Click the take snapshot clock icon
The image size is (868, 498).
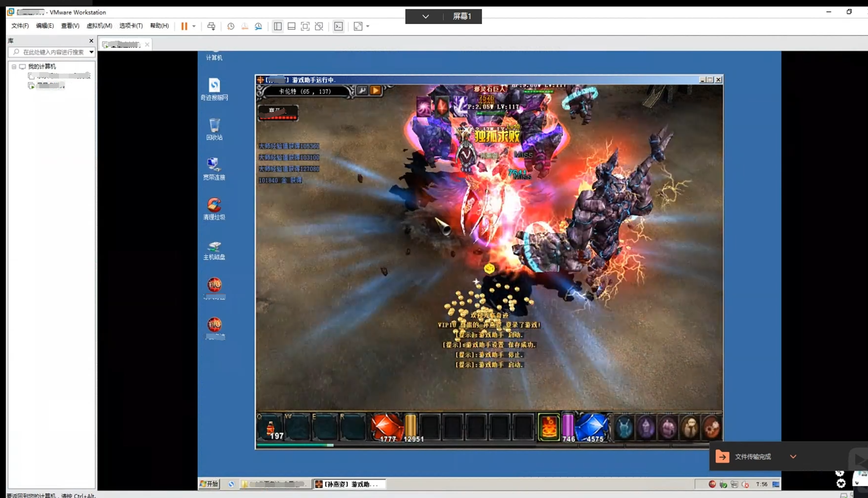pyautogui.click(x=231, y=26)
